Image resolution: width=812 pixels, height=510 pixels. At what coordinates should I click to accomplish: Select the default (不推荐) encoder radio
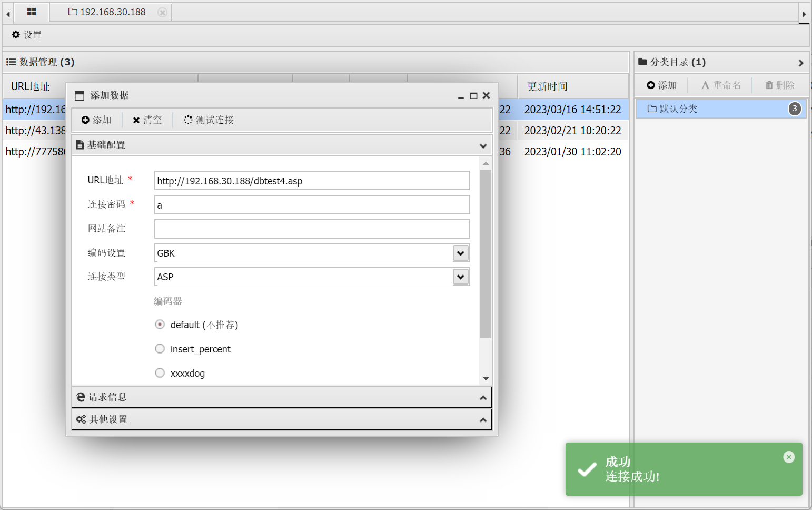point(160,325)
